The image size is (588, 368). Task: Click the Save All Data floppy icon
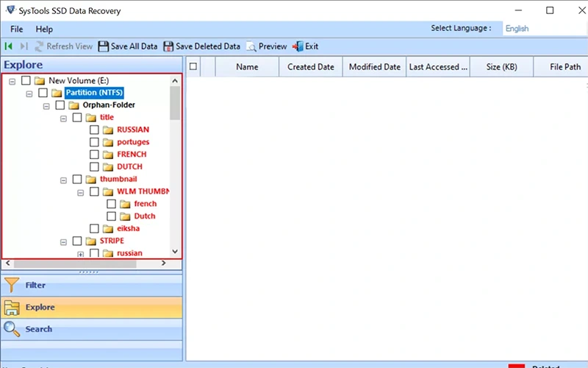tap(103, 46)
